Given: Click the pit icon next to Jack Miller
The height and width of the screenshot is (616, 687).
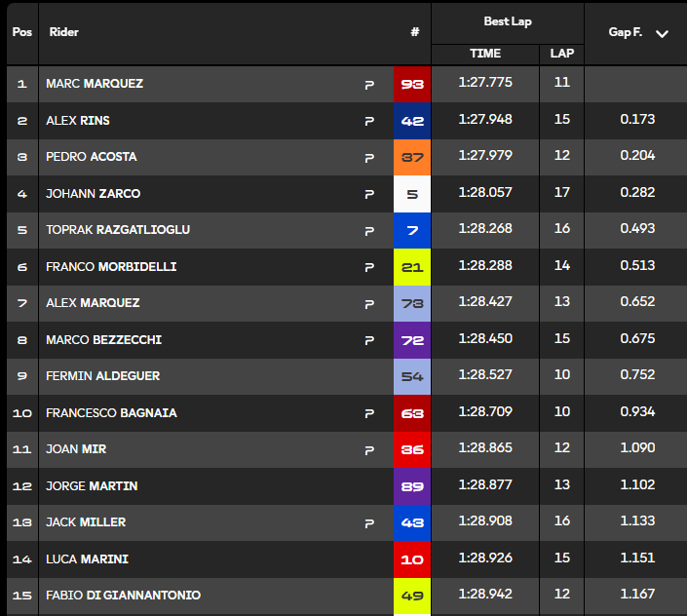Looking at the screenshot, I should [369, 523].
